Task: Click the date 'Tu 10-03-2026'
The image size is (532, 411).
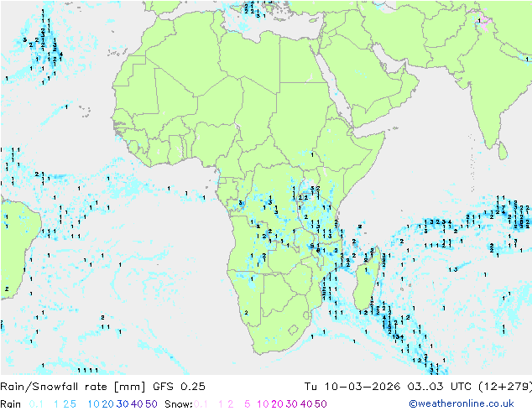Action: [352, 387]
